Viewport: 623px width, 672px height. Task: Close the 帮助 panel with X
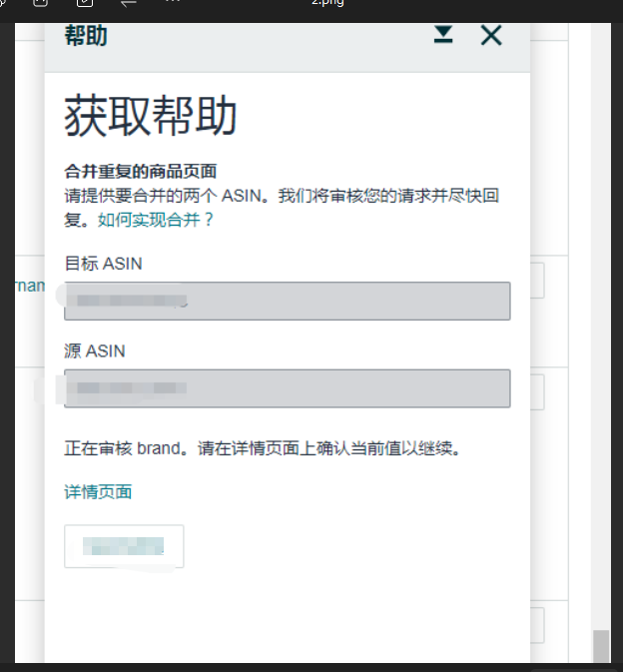(490, 36)
